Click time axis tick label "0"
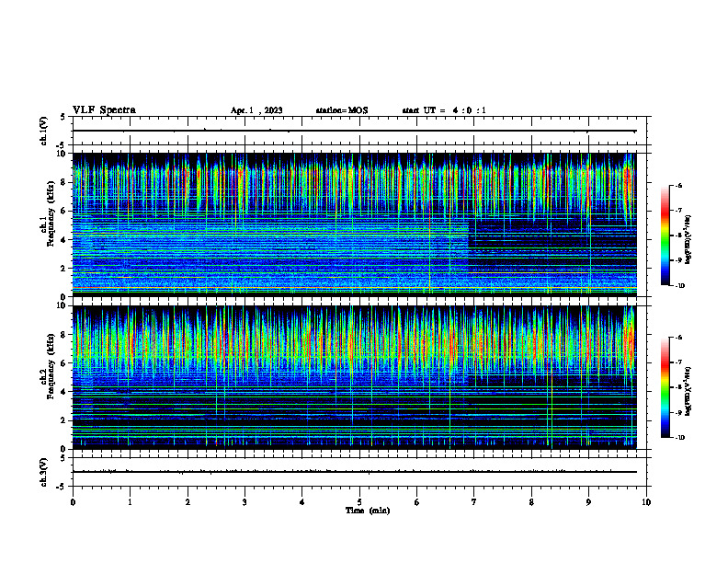 pyautogui.click(x=73, y=502)
